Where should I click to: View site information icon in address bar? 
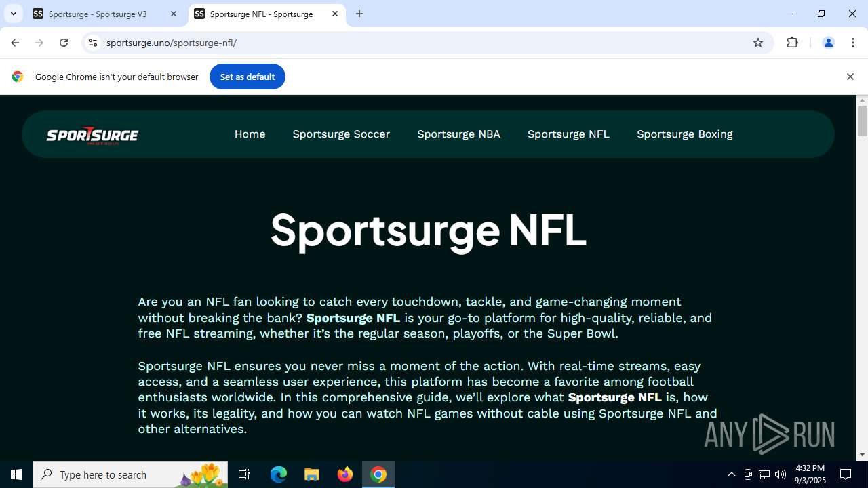pyautogui.click(x=93, y=43)
